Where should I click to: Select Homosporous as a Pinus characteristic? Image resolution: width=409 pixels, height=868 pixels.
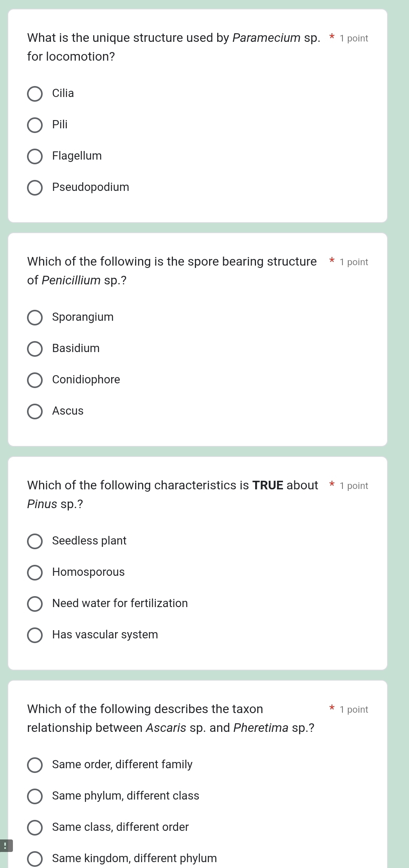pos(35,572)
